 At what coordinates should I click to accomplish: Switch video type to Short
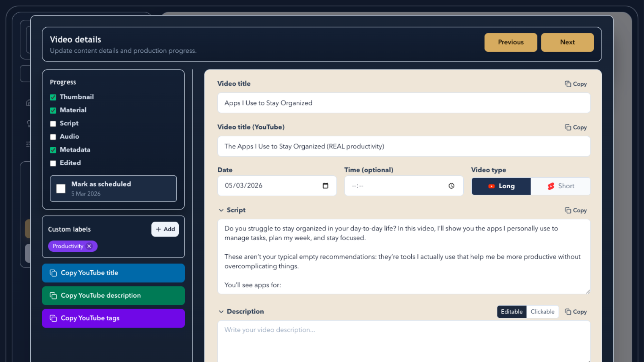[x=561, y=186]
